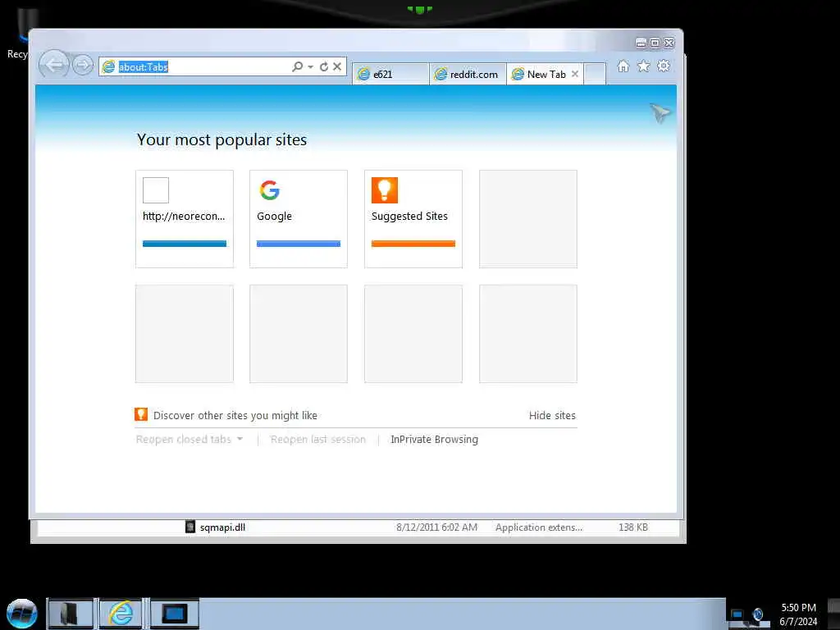
Task: Open the Home page icon
Action: click(x=623, y=66)
